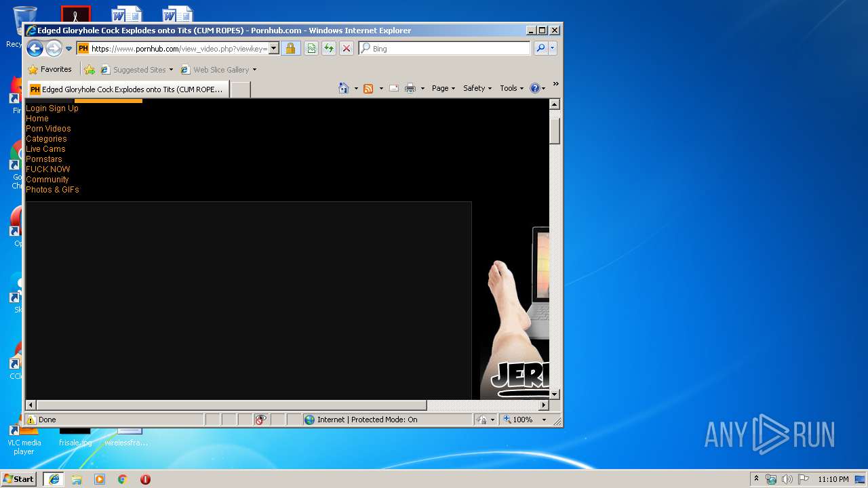
Task: Open a new blank tab
Action: click(x=241, y=89)
